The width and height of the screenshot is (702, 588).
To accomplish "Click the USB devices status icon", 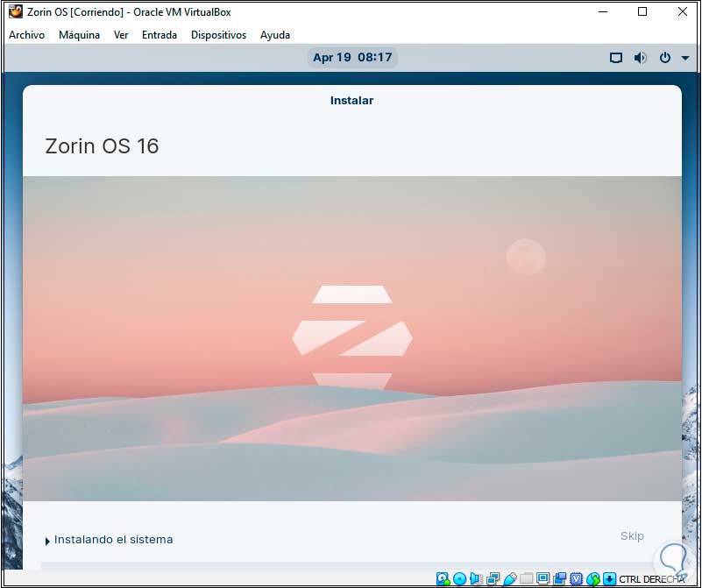I will pyautogui.click(x=509, y=578).
